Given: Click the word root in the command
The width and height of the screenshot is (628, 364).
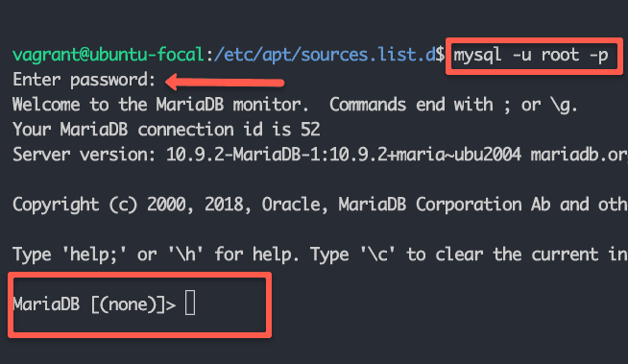Looking at the screenshot, I should 560,55.
